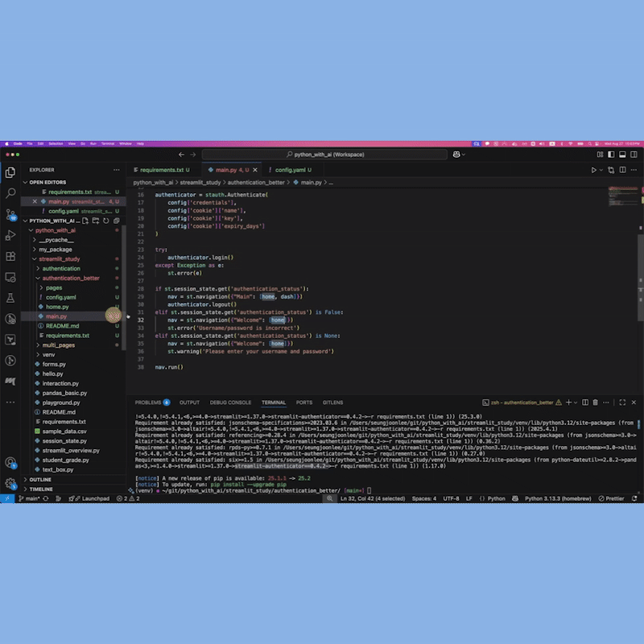Screen dimensions: 644x644
Task: Click Refresh Explorer icon
Action: click(105, 221)
